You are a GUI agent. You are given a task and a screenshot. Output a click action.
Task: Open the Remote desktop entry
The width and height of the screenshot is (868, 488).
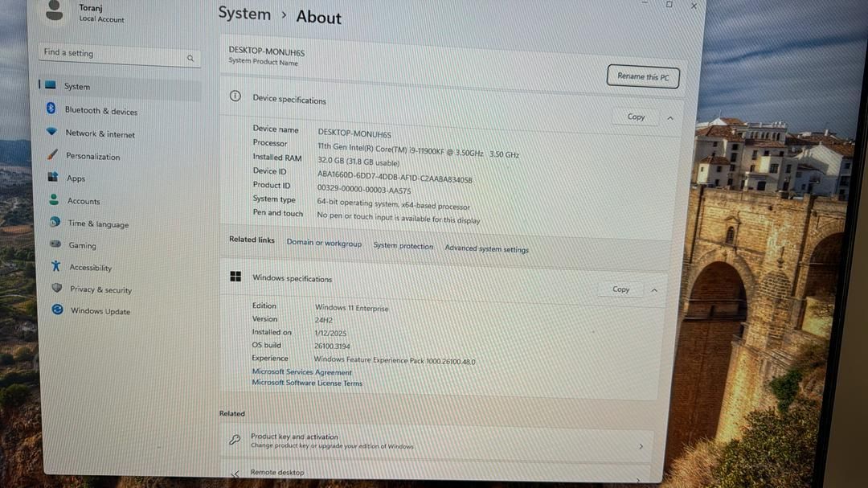[436, 473]
